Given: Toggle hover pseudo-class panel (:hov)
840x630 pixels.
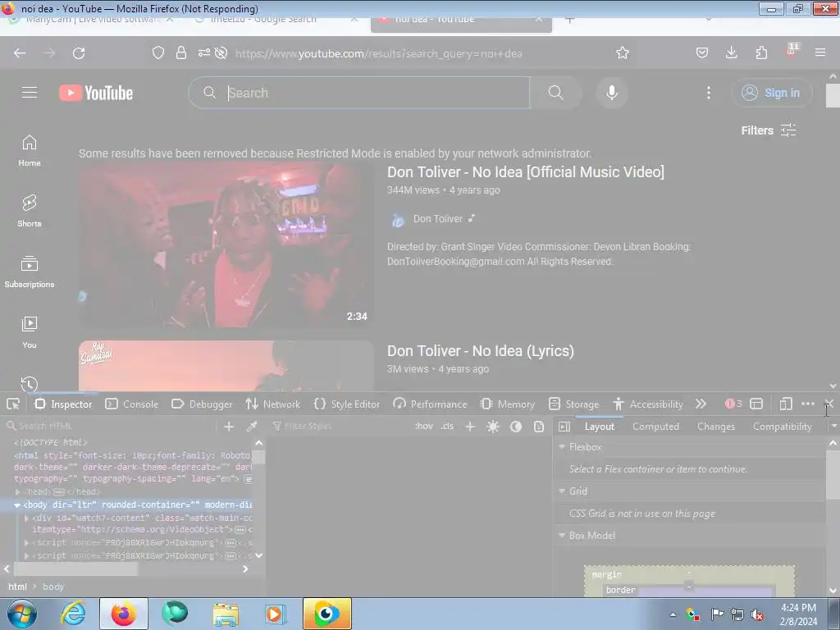Looking at the screenshot, I should point(424,427).
